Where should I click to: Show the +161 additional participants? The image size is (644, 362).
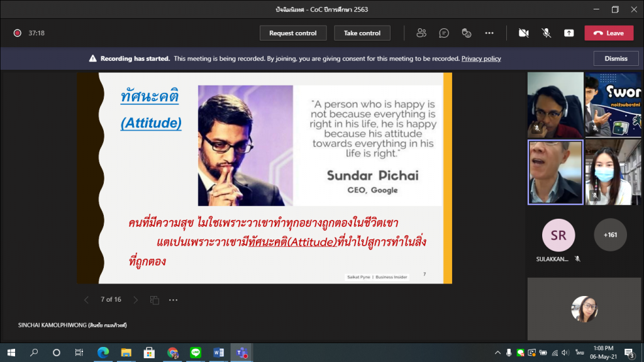pyautogui.click(x=610, y=235)
